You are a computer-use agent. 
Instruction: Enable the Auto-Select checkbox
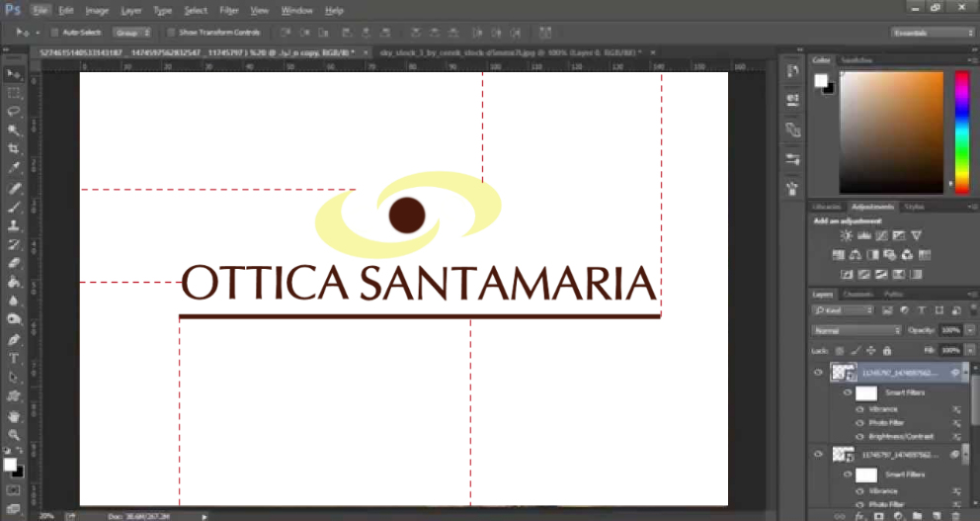point(53,33)
